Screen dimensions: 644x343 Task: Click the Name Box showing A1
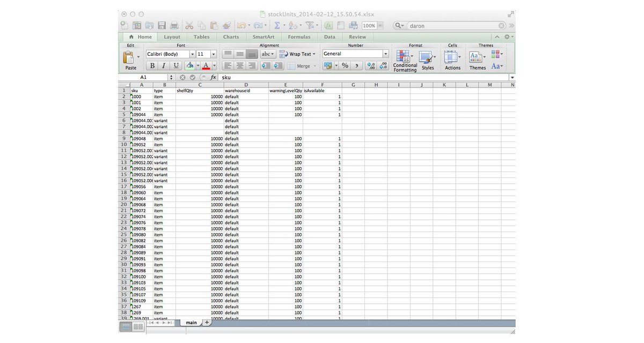143,77
